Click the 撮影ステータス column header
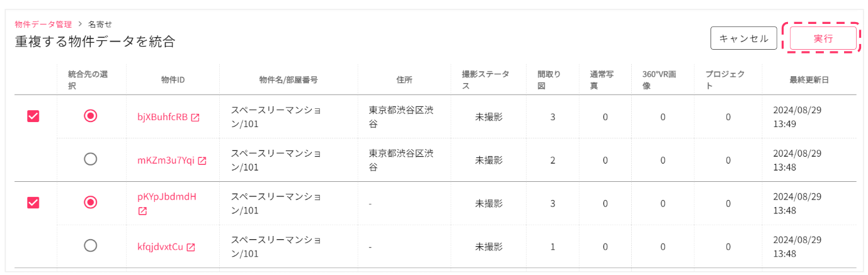 (488, 80)
